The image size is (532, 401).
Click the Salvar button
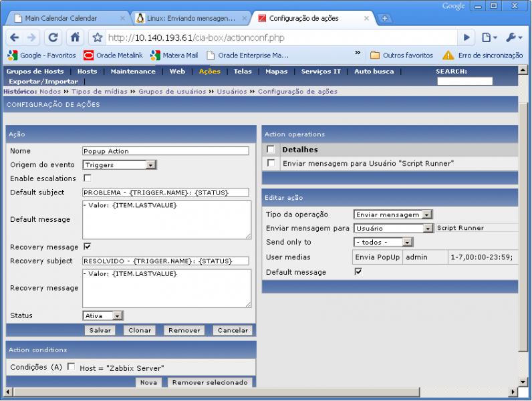100,330
